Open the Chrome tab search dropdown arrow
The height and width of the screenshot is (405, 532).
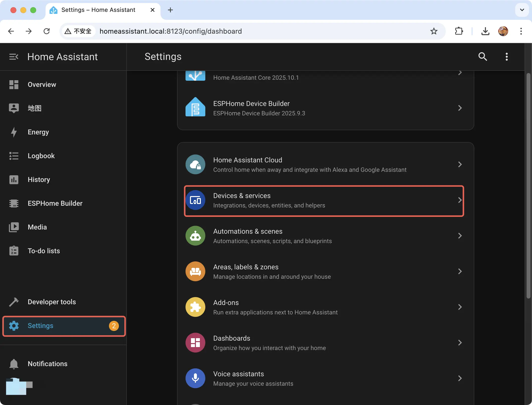click(522, 10)
